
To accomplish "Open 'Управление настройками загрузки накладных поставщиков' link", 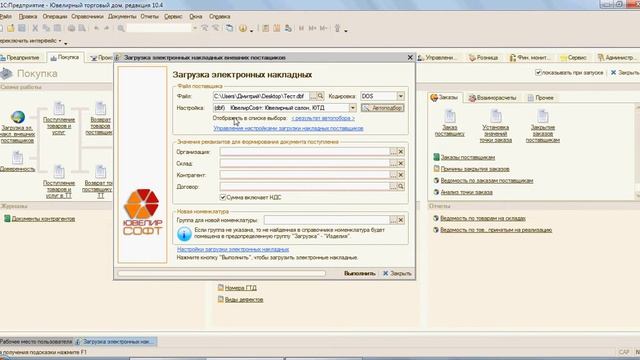I will pos(288,128).
